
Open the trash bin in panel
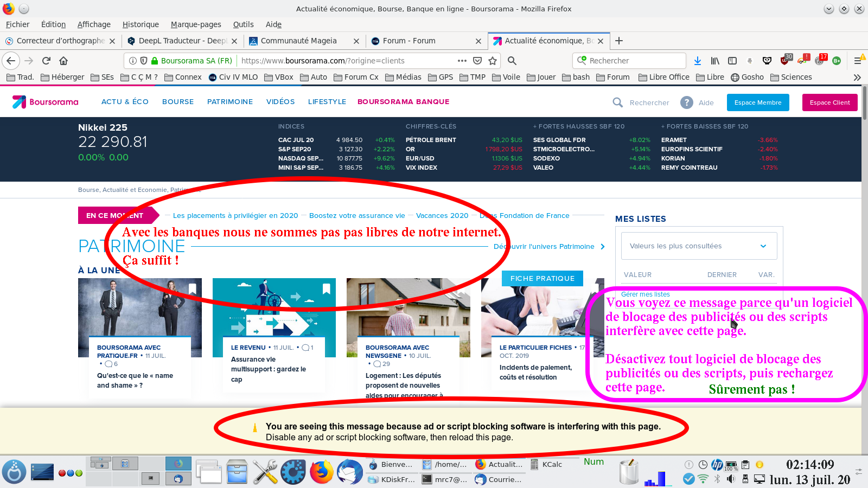pos(629,472)
